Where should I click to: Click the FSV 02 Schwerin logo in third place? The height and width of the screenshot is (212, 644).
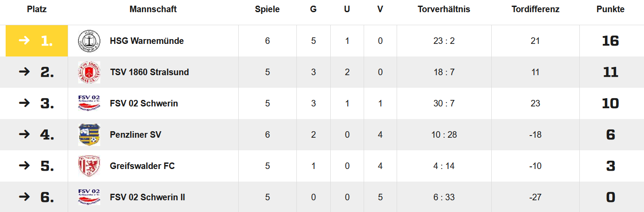(89, 103)
